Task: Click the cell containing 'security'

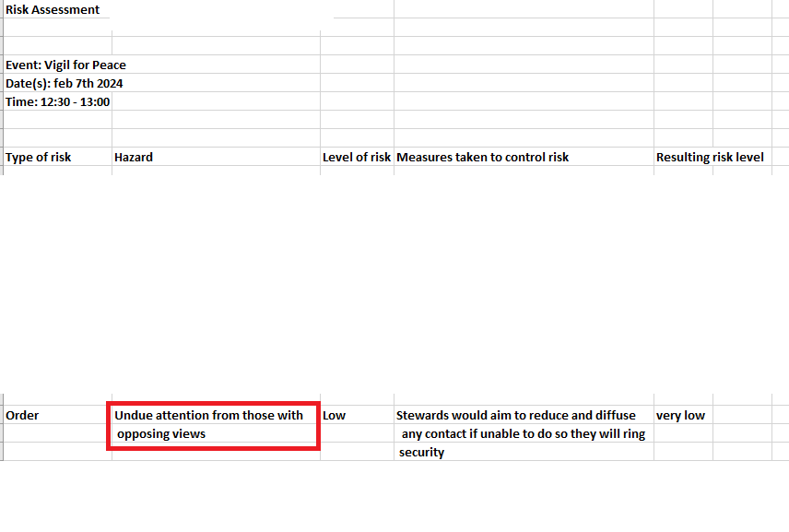Action: coord(523,452)
